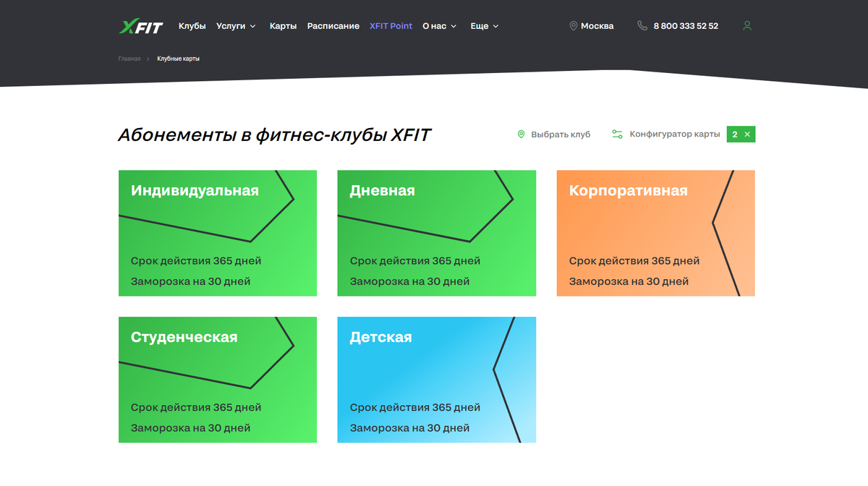The image size is (868, 486).
Task: Expand the Еще dropdown chevron
Action: click(x=495, y=27)
